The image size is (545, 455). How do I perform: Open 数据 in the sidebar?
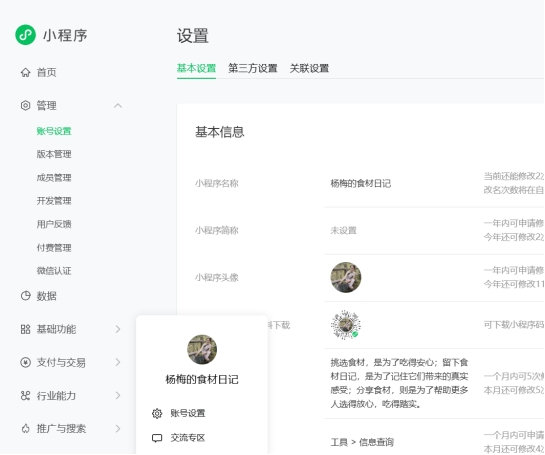click(47, 296)
